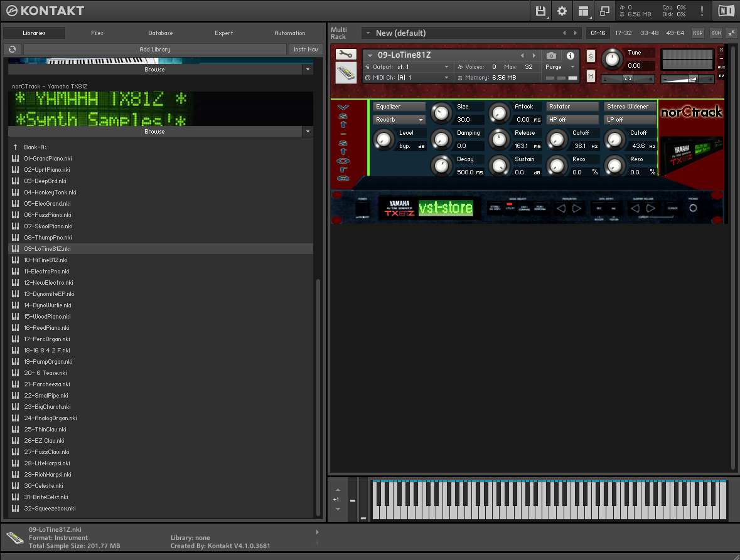Switch to the Files tab
The image size is (740, 560).
97,33
